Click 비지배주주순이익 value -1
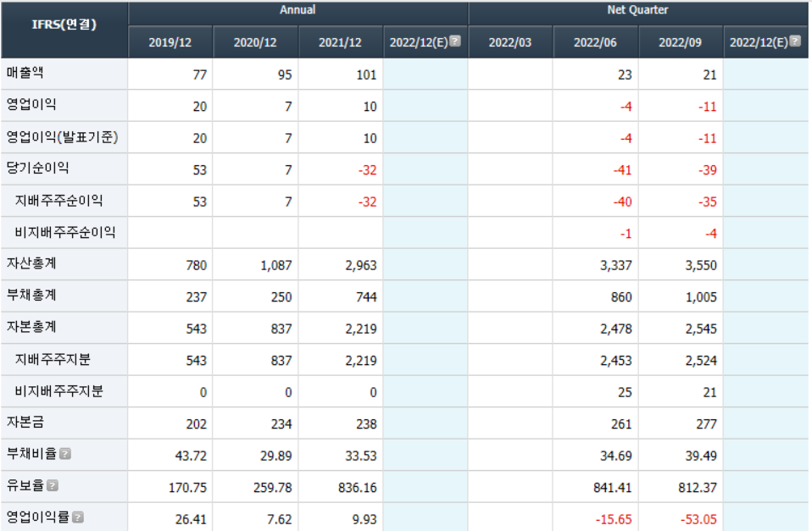Viewport: 812px width, 531px height. (626, 234)
